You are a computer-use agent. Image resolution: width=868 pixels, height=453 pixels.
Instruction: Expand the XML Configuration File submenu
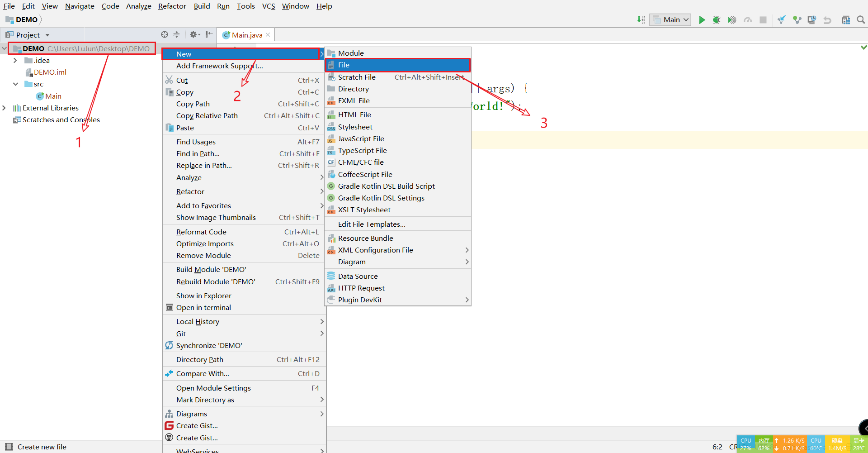(x=398, y=250)
